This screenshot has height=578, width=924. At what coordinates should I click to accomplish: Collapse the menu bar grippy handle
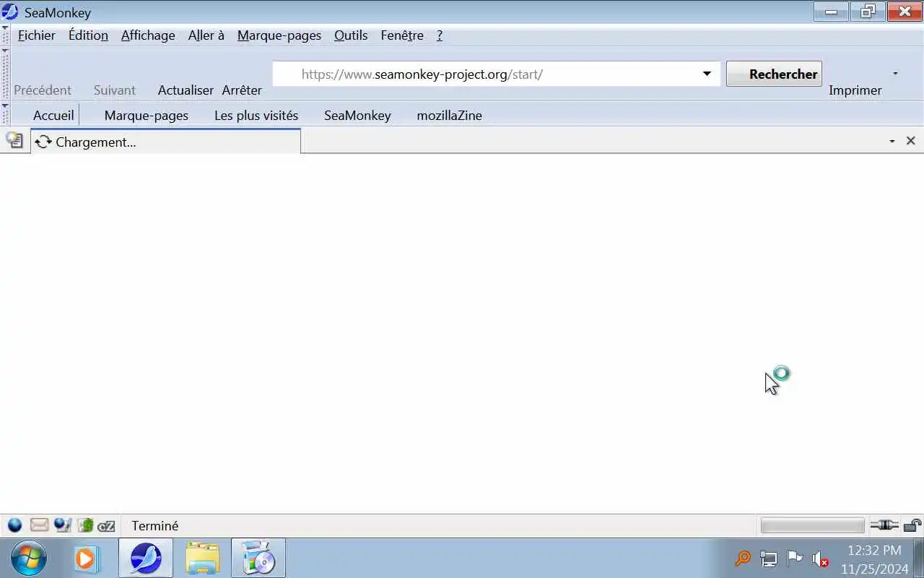click(5, 35)
